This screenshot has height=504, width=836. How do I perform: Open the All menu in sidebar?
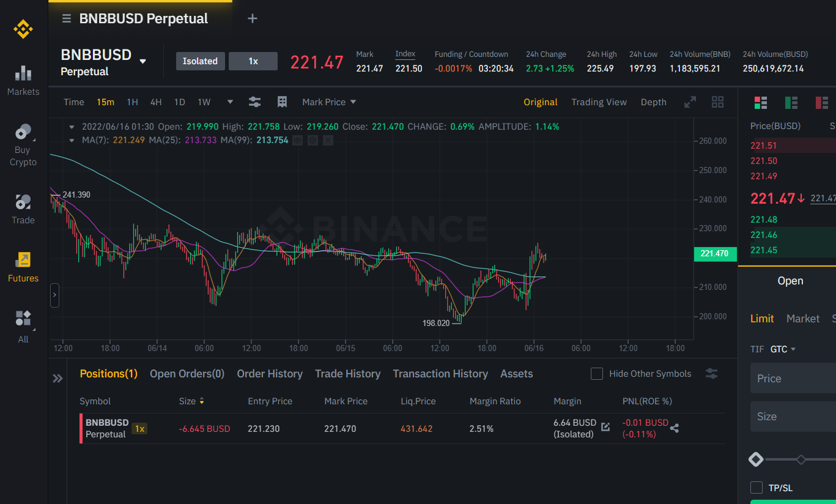(23, 327)
